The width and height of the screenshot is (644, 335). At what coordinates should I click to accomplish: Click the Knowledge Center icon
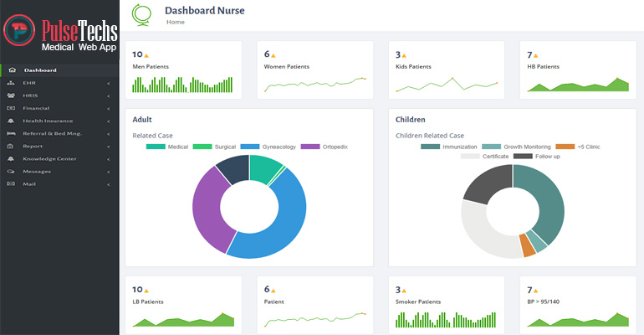point(11,158)
